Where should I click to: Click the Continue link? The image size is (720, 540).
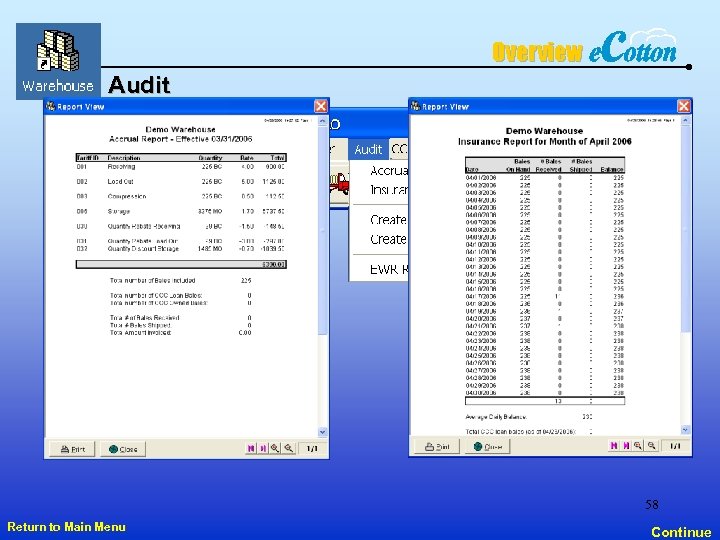coord(681,532)
